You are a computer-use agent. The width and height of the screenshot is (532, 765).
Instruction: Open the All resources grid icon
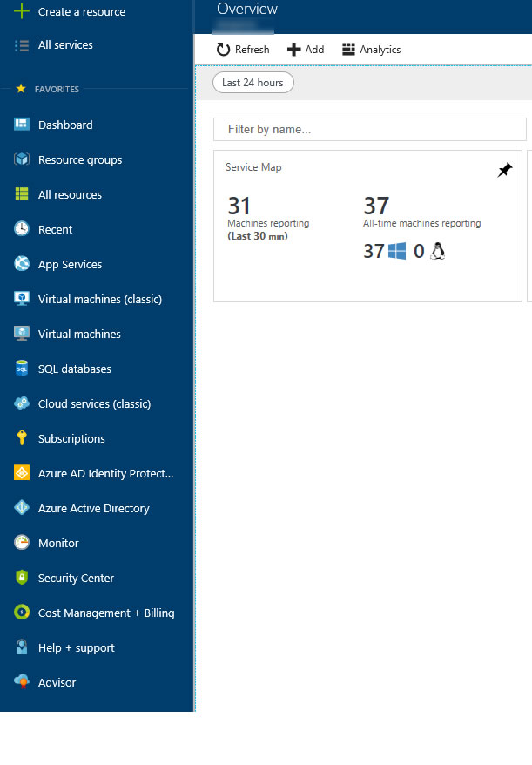pyautogui.click(x=22, y=195)
